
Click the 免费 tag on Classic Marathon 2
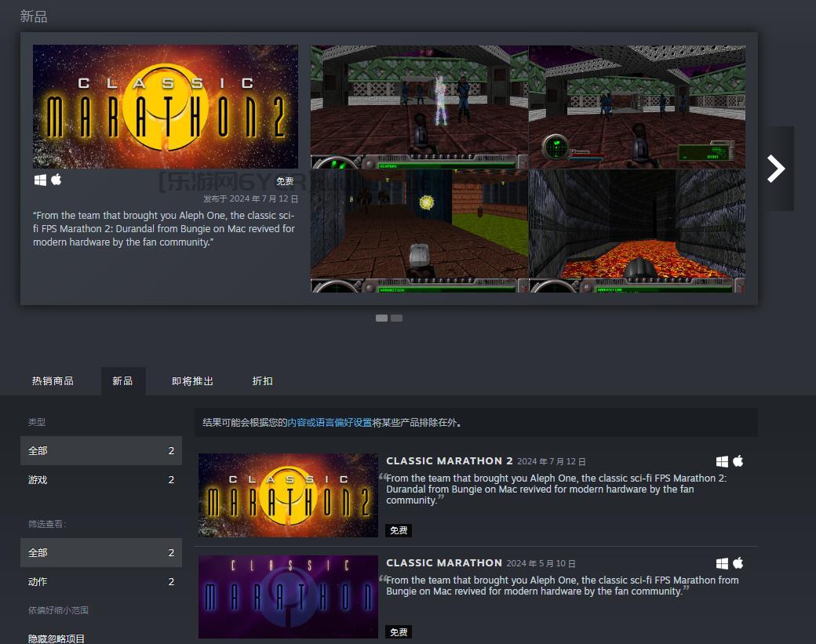tap(399, 531)
